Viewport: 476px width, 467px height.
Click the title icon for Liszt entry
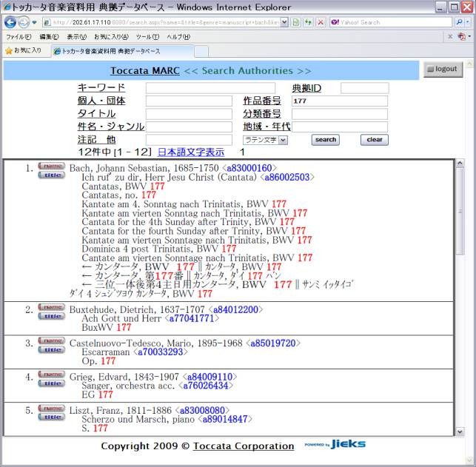pos(52,417)
